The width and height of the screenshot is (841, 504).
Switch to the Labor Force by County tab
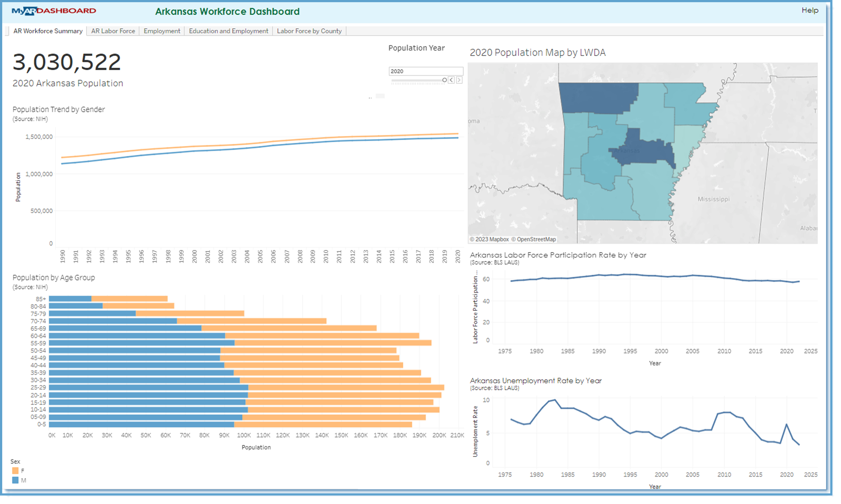click(x=309, y=31)
